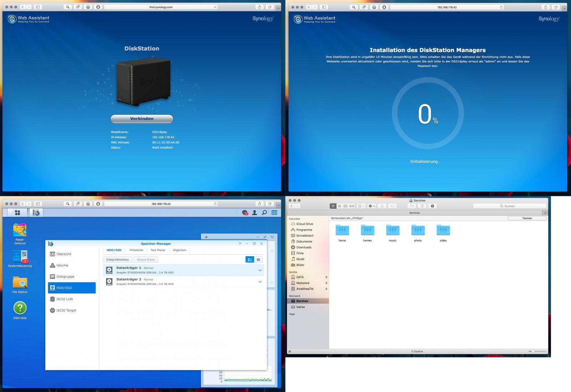
Task: Switch to Test Planer tab
Action: click(x=158, y=250)
